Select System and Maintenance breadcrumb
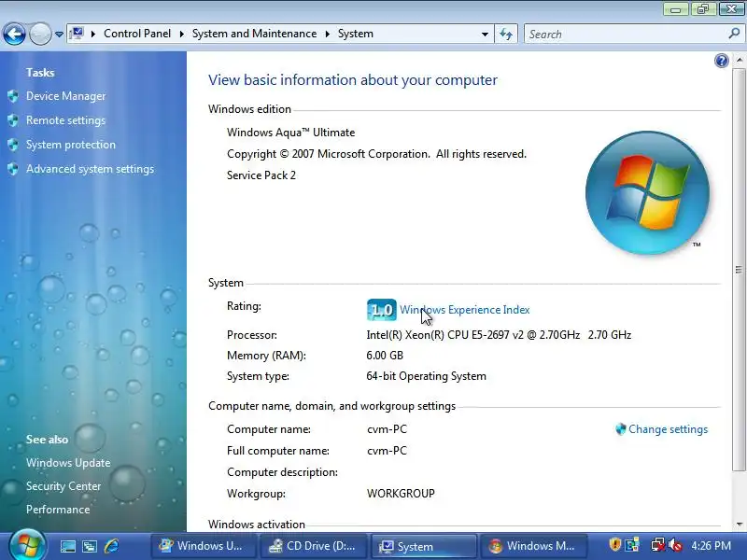This screenshot has width=747, height=560. coord(254,34)
